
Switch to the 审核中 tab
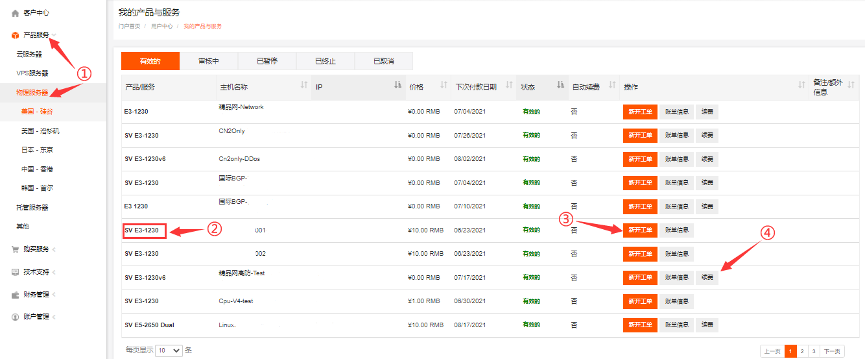209,61
